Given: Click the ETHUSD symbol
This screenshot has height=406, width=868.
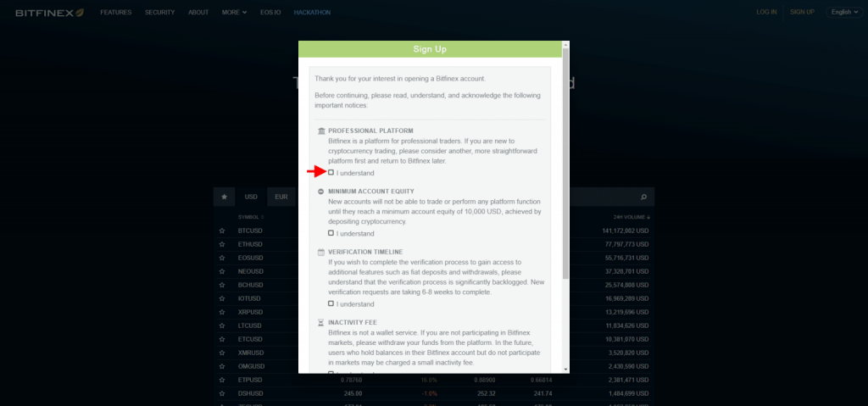Looking at the screenshot, I should tap(250, 244).
